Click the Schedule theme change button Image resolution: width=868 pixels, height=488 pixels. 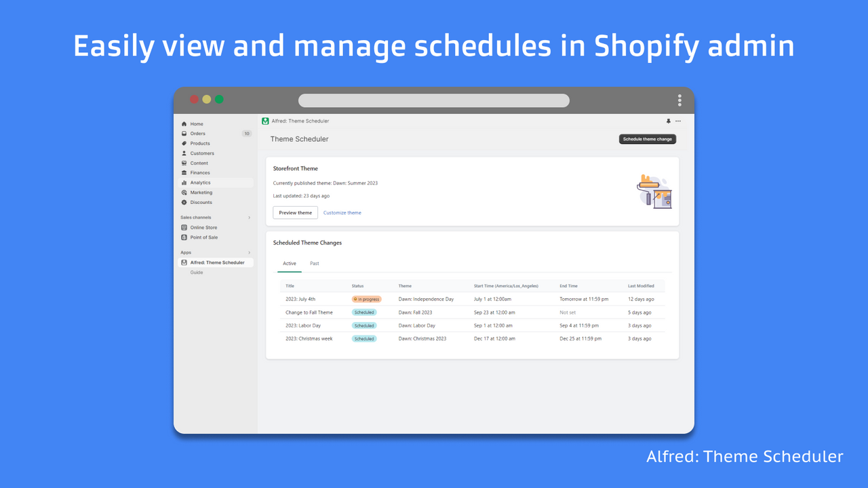[x=648, y=139]
